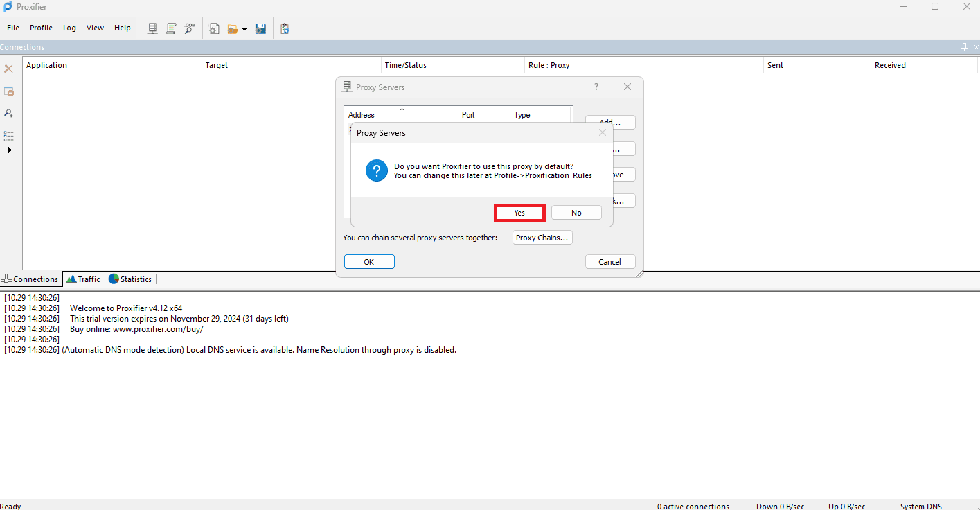Open the Profile menu
The image size is (980, 510).
[41, 28]
